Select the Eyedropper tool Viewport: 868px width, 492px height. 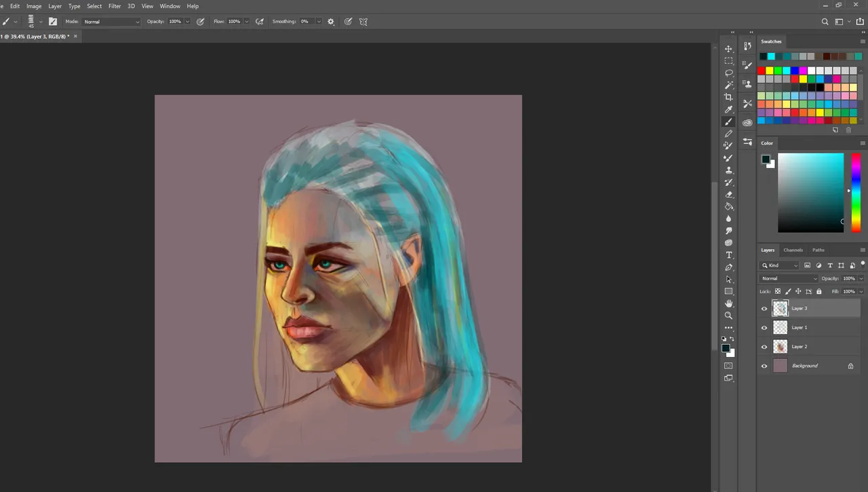pos(729,110)
